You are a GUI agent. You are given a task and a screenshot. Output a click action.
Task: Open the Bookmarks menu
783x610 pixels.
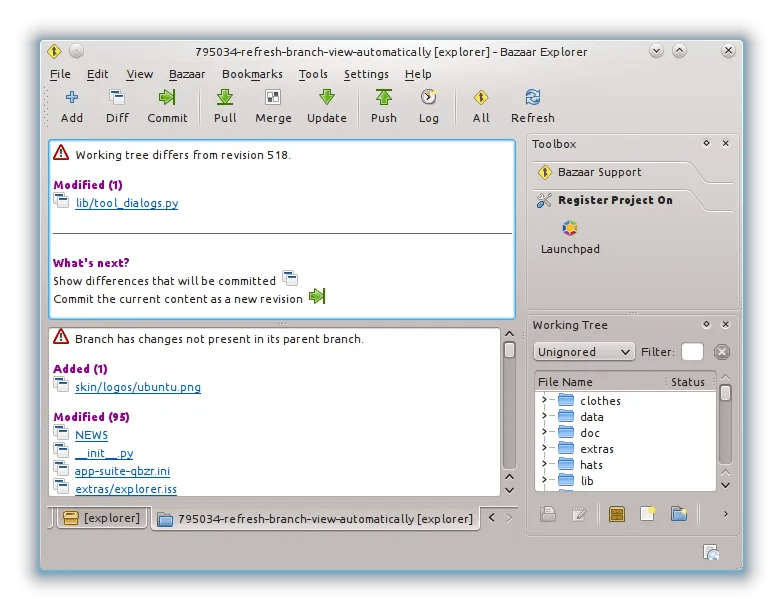(x=252, y=74)
